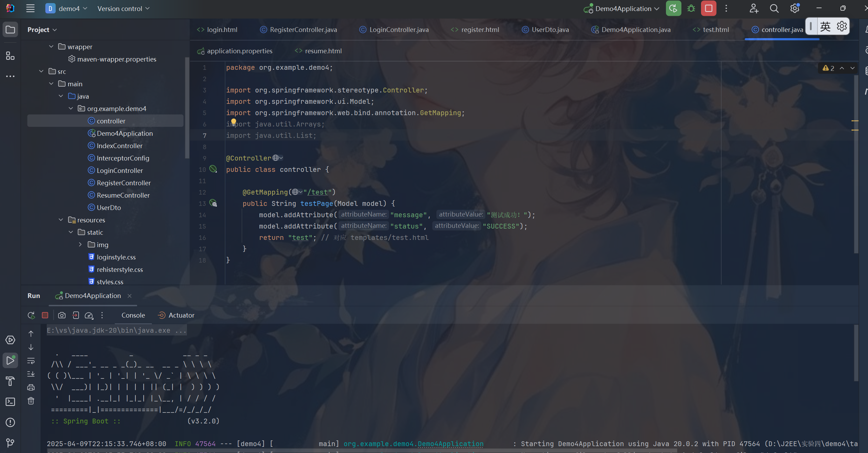Screen dimensions: 868x453
Task: Toggle the input method 英 language button
Action: coord(825,26)
